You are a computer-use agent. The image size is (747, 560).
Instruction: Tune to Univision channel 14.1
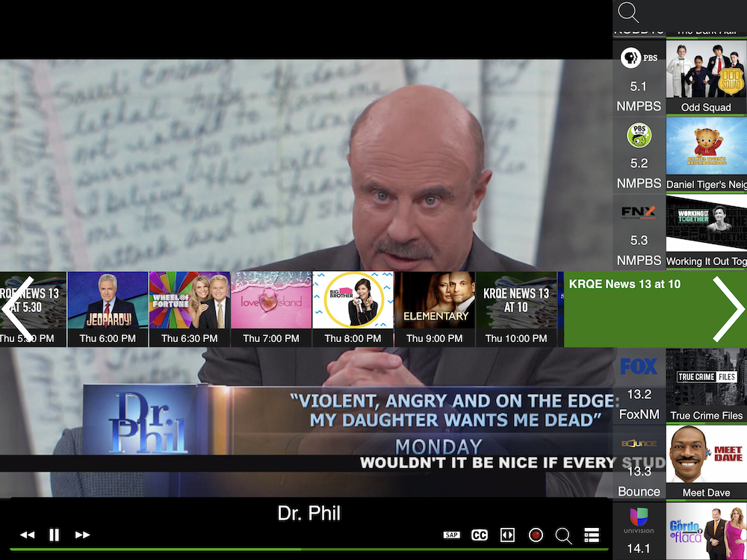(x=639, y=531)
